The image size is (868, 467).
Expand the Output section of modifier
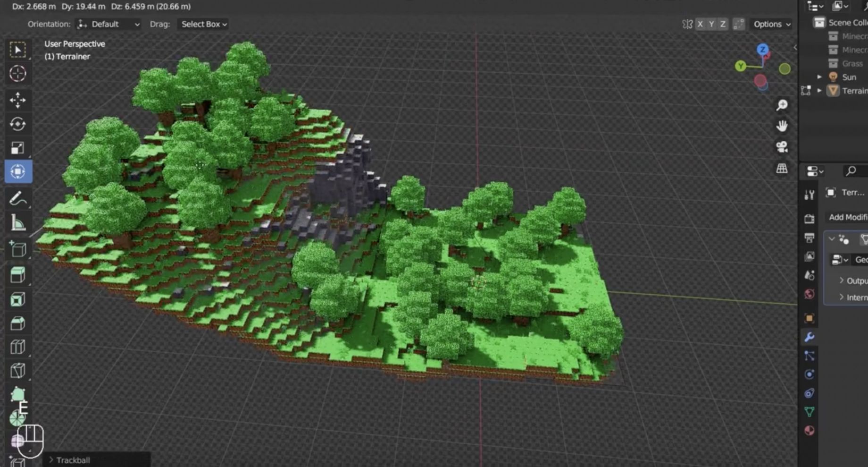tap(841, 280)
